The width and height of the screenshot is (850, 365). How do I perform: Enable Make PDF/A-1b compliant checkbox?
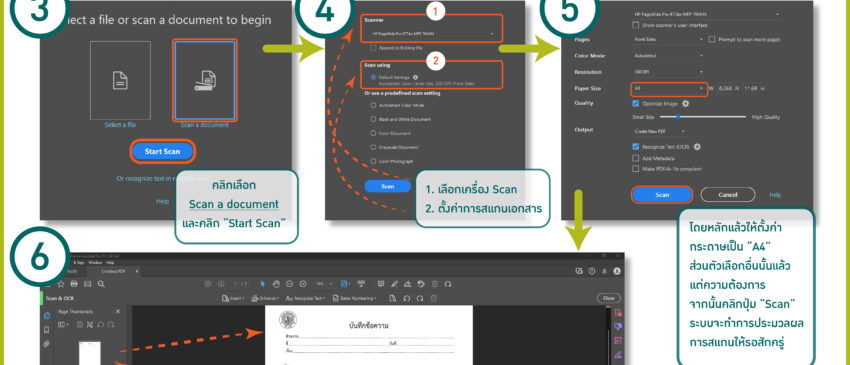[x=635, y=169]
